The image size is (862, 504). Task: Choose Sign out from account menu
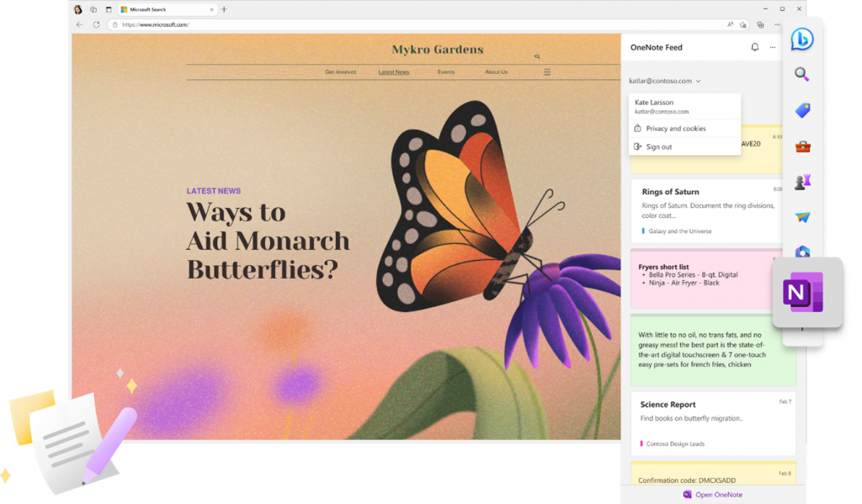[x=658, y=147]
